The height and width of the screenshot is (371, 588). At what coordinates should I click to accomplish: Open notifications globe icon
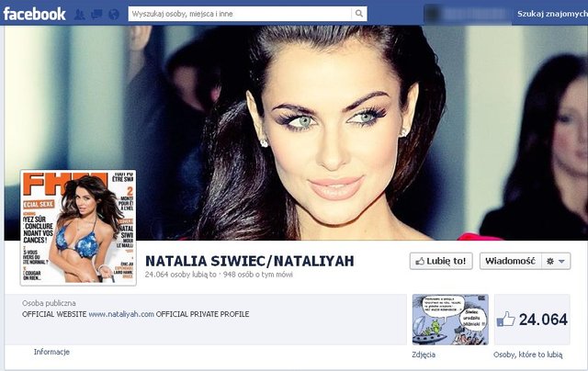114,15
